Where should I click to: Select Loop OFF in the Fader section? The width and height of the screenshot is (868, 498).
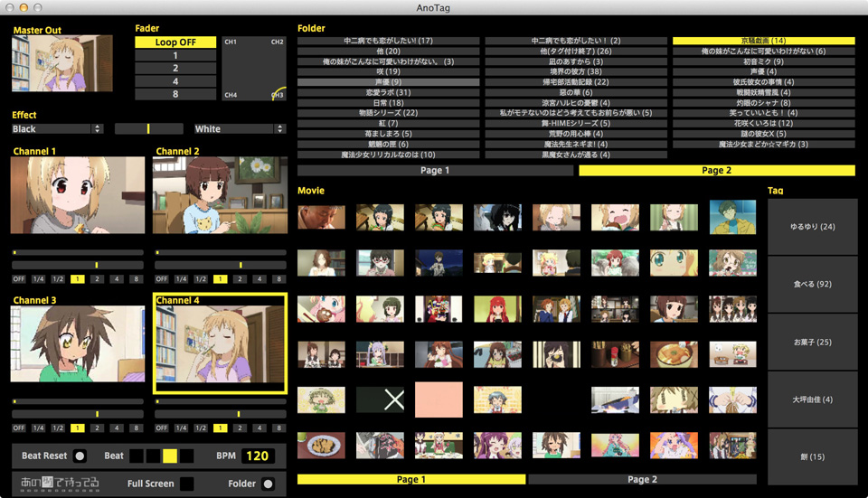tap(175, 42)
